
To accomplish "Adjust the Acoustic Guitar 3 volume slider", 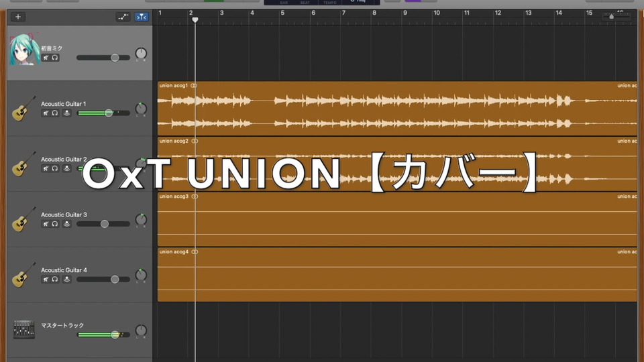I will [x=103, y=224].
